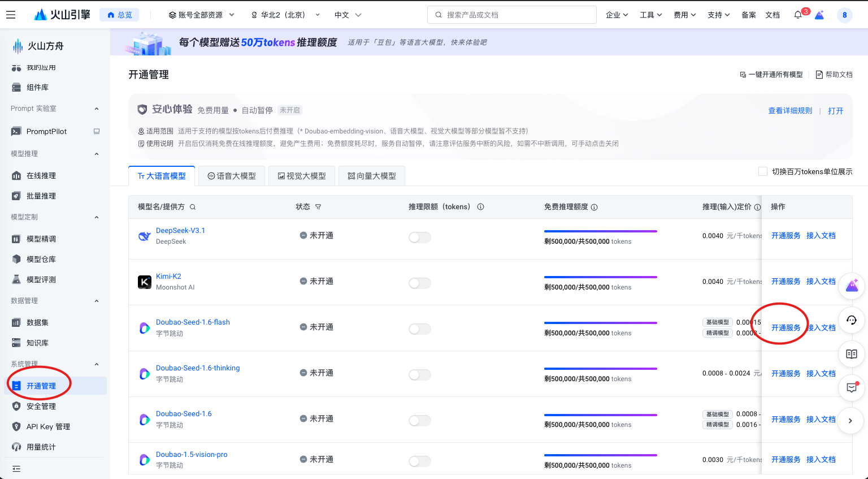
Task: Switch to 向量大模型 tab
Action: 372,176
